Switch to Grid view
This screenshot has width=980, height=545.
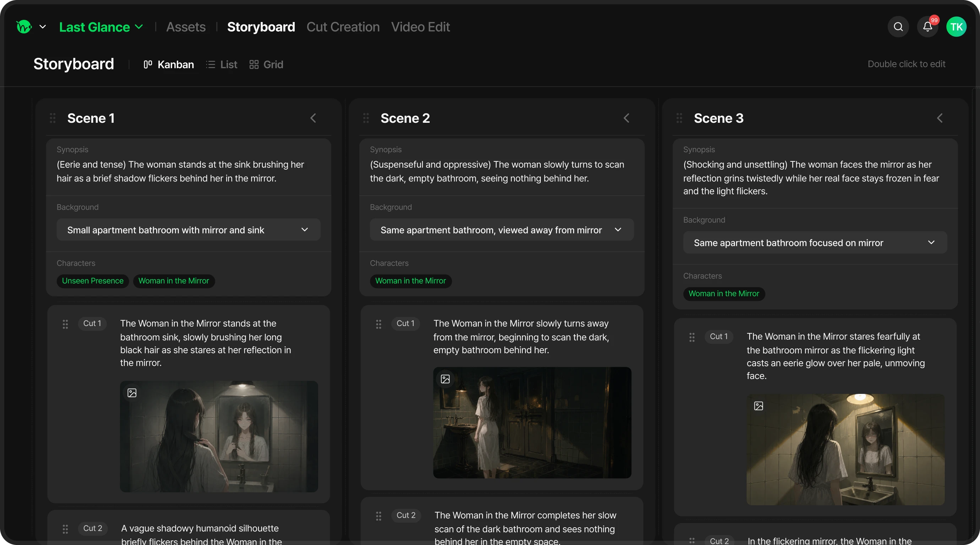(266, 64)
